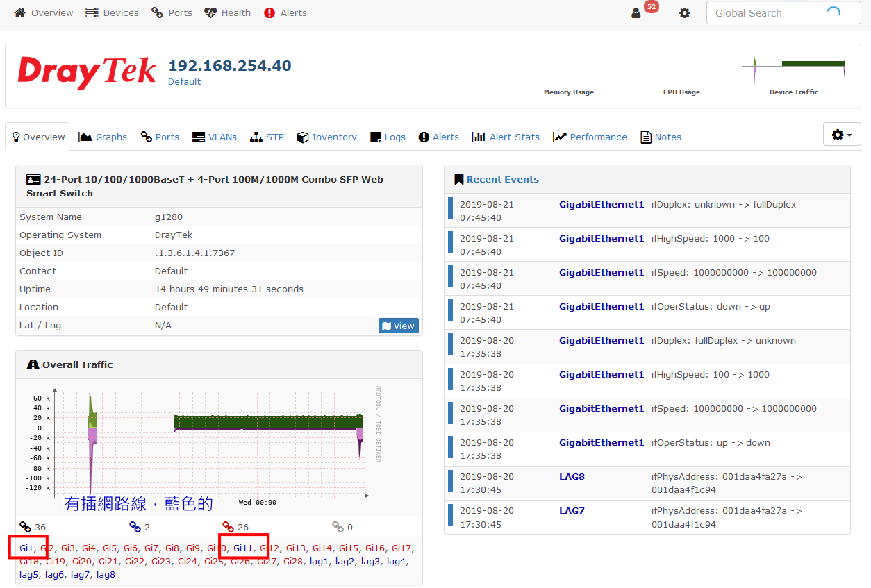Open the LAG8 event link
Image resolution: width=871 pixels, height=588 pixels.
click(572, 477)
